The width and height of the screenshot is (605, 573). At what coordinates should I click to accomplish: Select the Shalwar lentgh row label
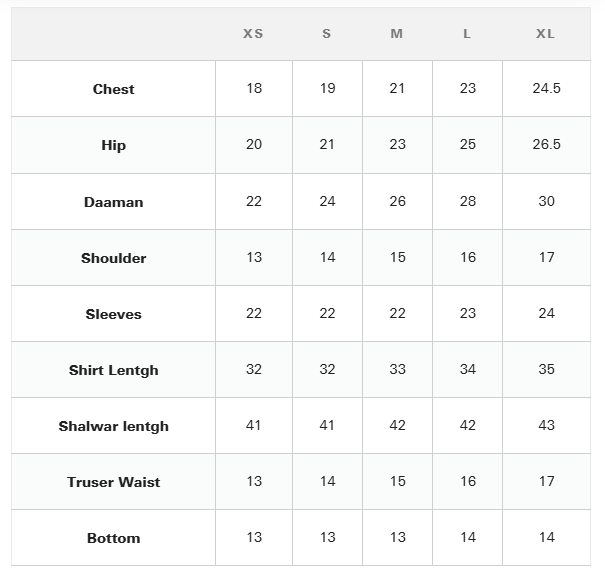click(x=113, y=426)
